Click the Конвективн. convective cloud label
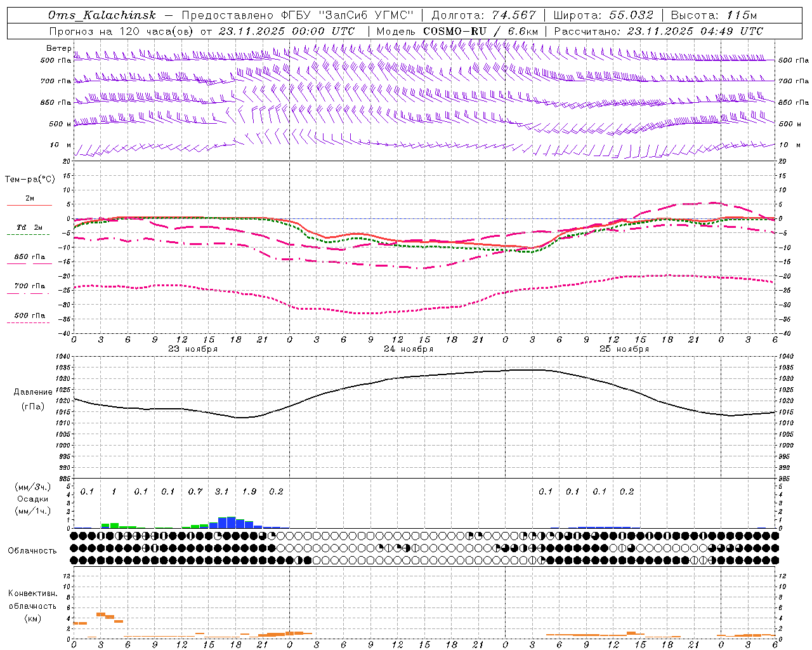 pos(32,594)
